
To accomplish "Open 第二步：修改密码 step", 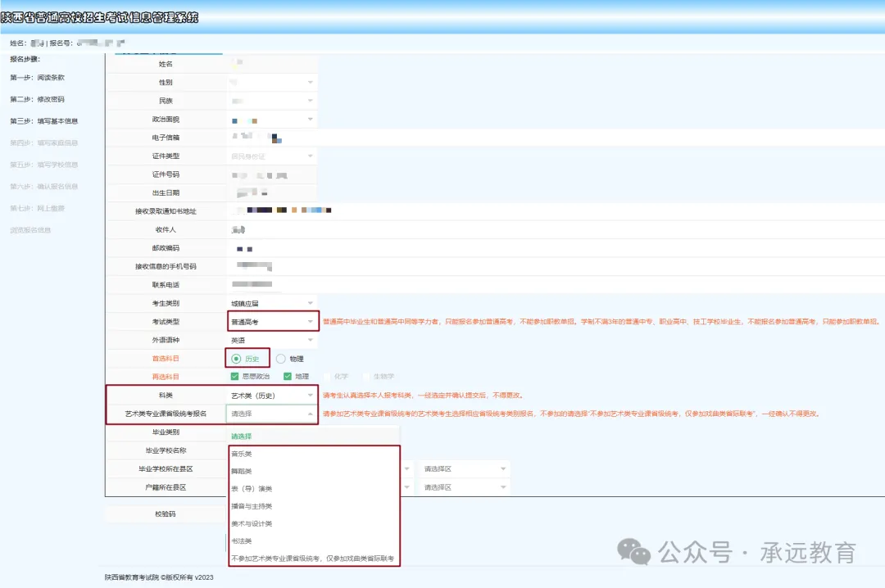I will coord(37,99).
